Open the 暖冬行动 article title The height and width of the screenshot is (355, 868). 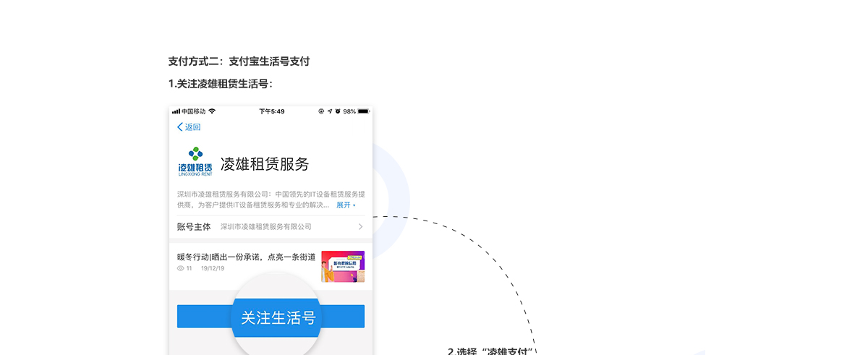246,257
